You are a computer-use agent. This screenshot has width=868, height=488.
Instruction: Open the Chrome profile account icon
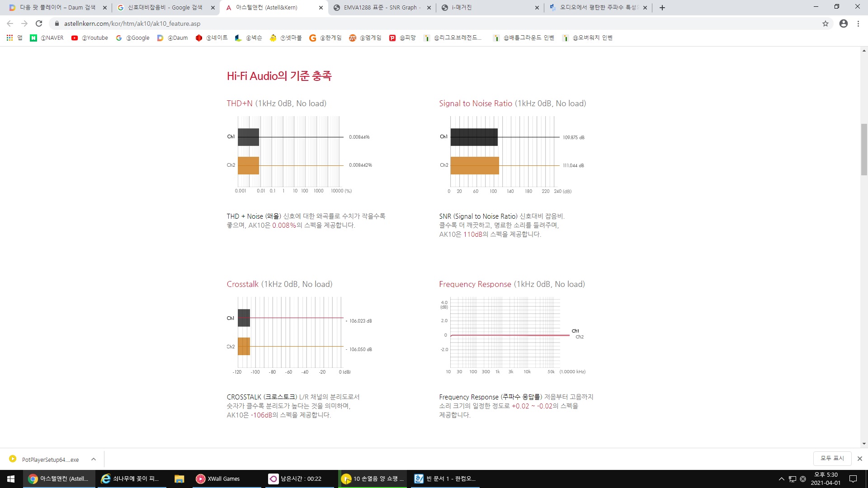click(x=844, y=23)
